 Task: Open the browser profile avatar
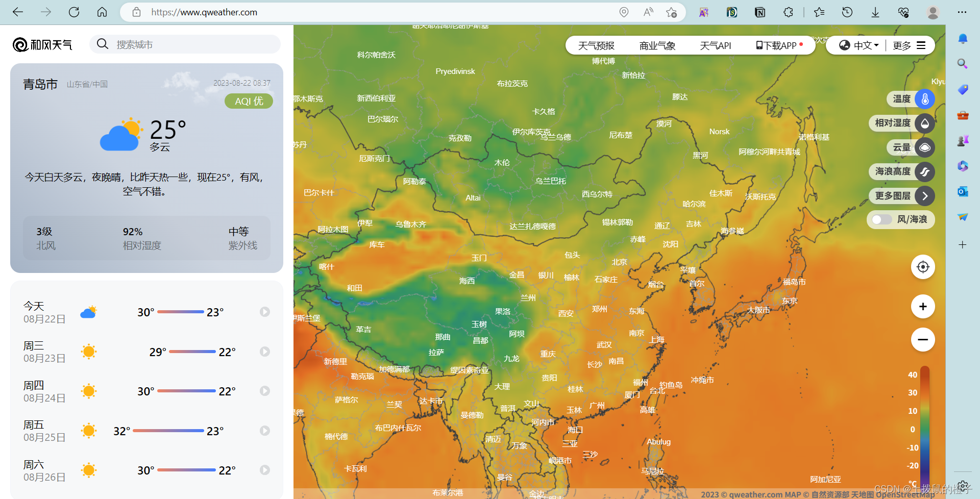pyautogui.click(x=933, y=12)
